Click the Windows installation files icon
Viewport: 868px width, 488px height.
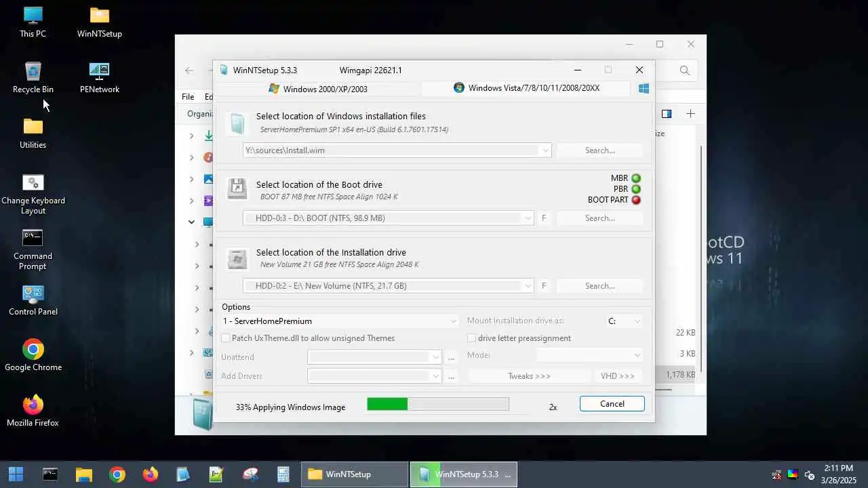coord(237,123)
